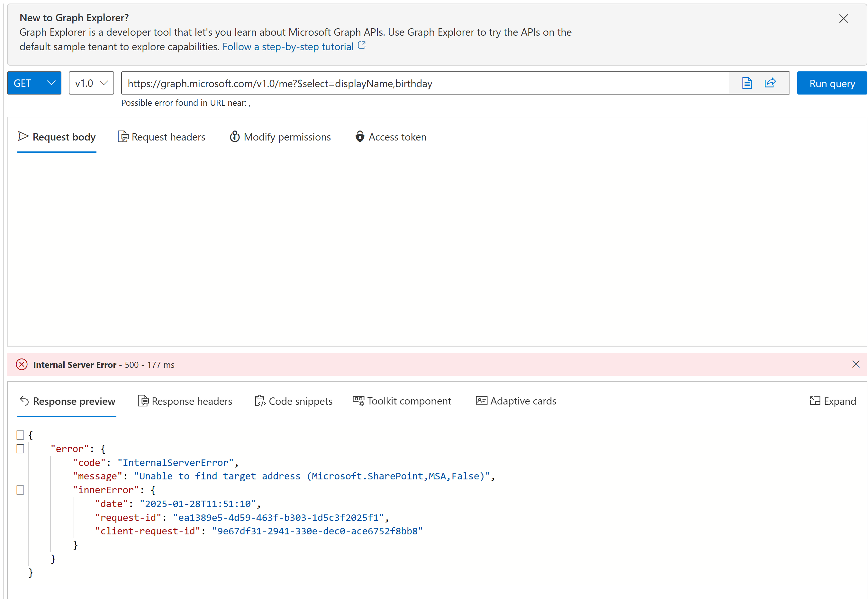Collapse the "innerError" JSON node
This screenshot has height=599, width=868.
coord(20,490)
